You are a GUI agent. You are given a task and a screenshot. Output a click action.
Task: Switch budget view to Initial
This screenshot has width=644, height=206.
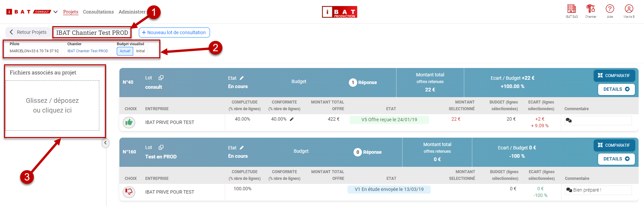point(140,51)
